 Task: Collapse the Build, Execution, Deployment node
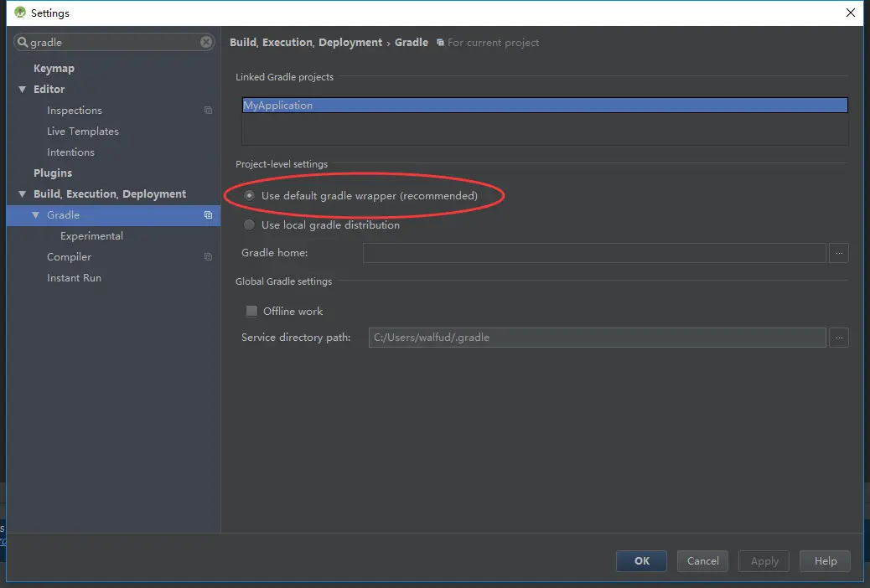click(22, 194)
